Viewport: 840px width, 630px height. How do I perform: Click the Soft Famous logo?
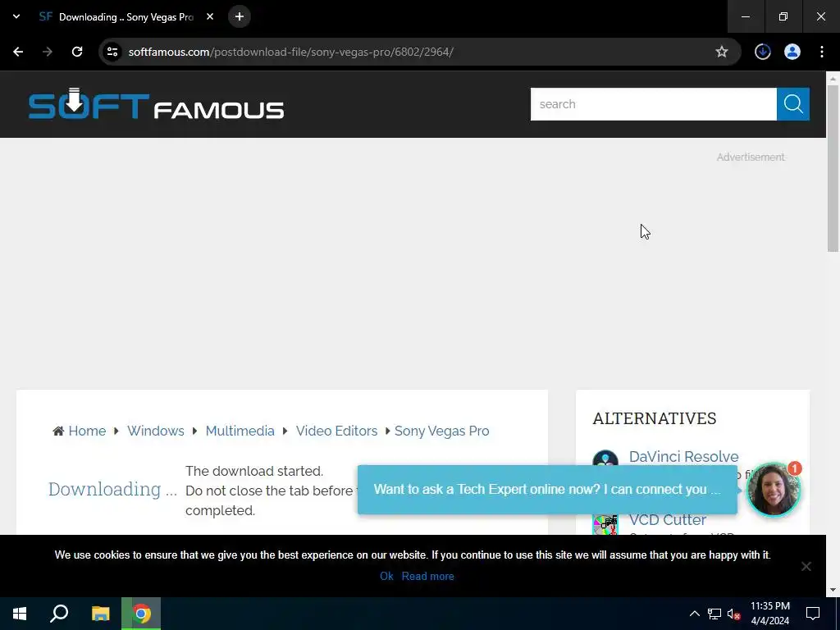click(x=156, y=104)
